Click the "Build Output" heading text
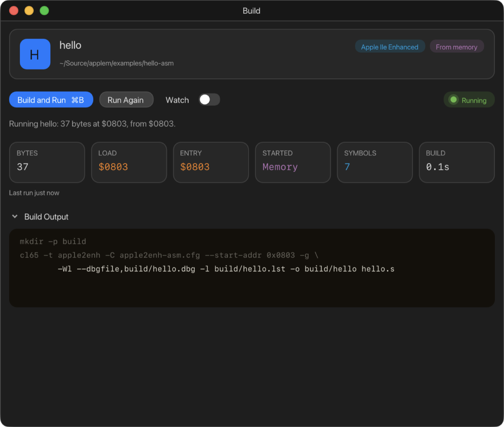Viewport: 504px width, 427px height. [46, 217]
